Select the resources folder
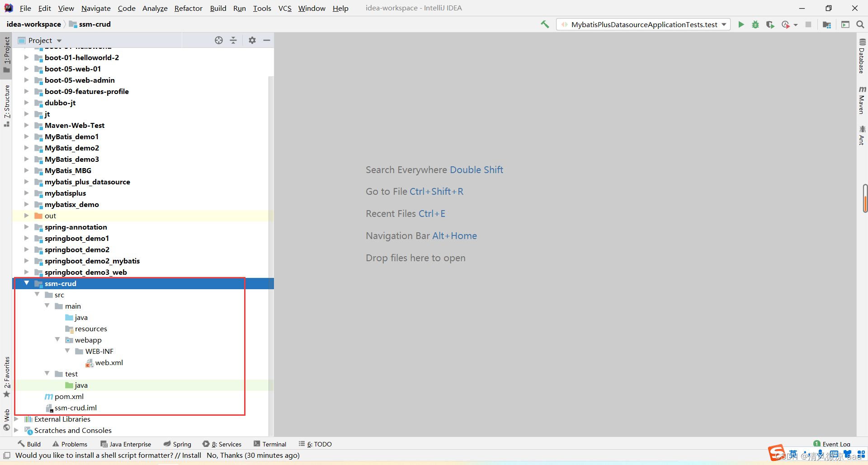This screenshot has width=868, height=465. tap(91, 329)
